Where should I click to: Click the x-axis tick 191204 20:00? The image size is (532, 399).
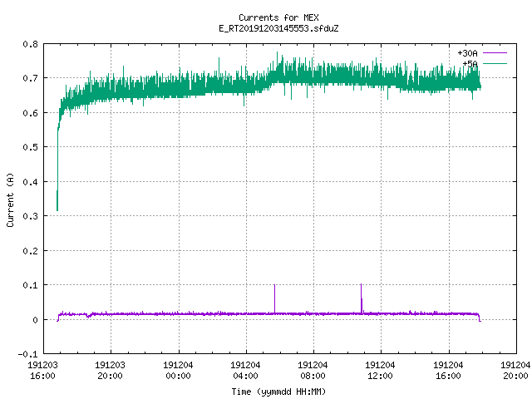point(515,370)
